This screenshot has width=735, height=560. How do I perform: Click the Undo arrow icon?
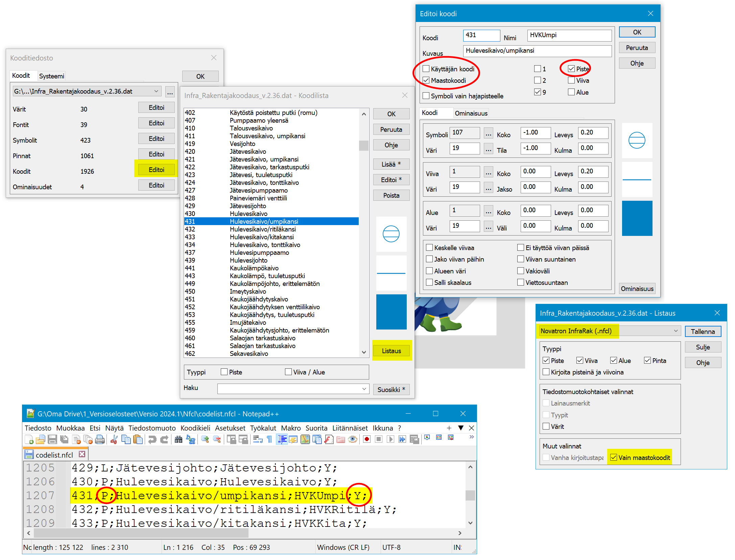(152, 439)
